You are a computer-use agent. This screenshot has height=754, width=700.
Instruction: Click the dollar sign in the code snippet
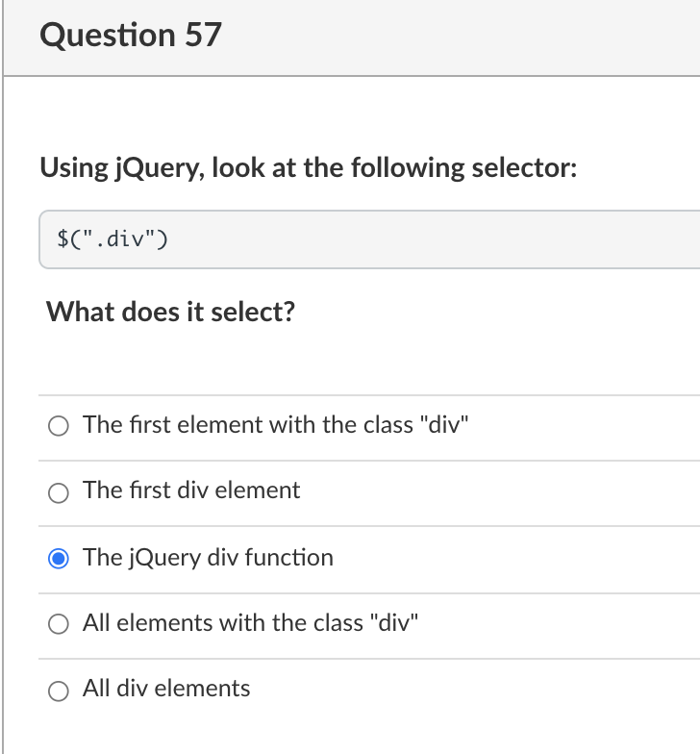click(x=63, y=239)
